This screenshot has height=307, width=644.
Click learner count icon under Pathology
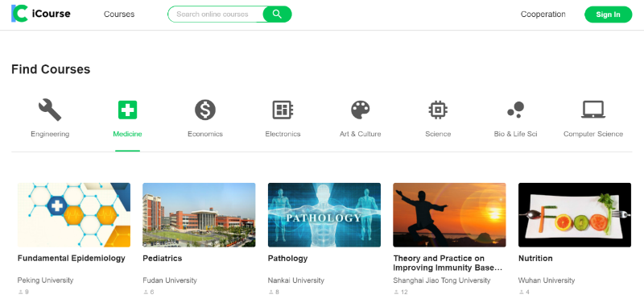(x=271, y=292)
